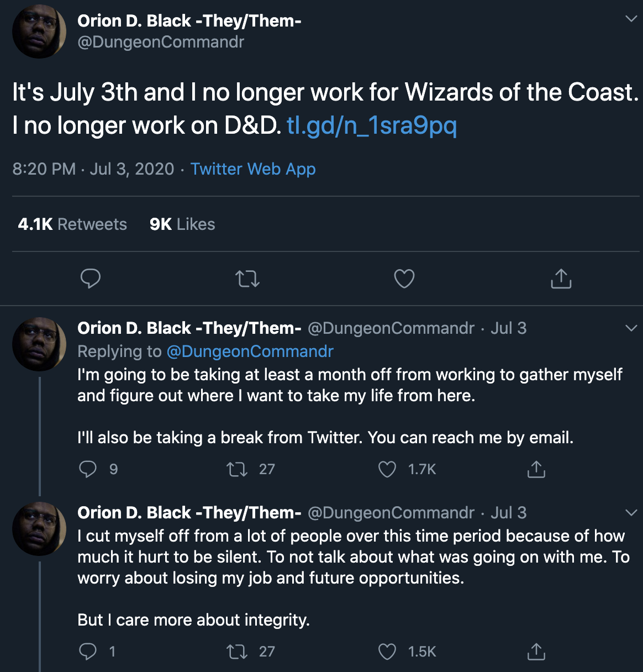Reply to the 'care more about integrity' tweet
643x672 pixels.
88,652
